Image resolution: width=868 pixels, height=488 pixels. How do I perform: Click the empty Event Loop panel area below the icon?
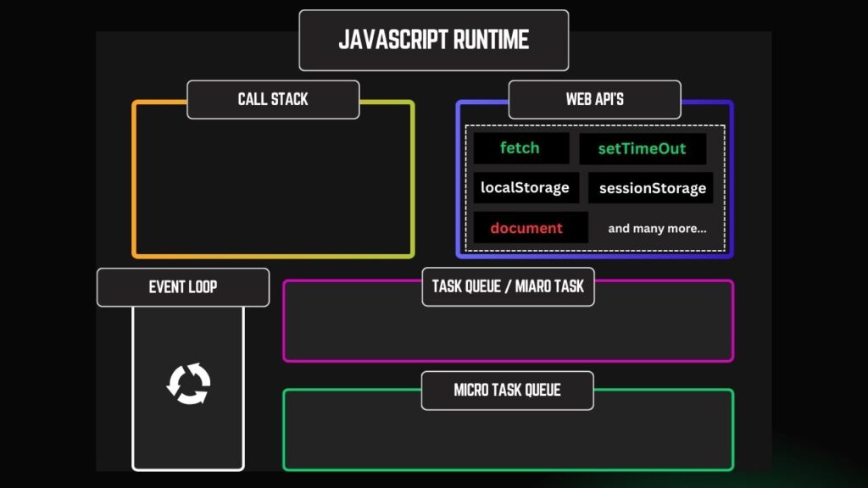tap(188, 439)
